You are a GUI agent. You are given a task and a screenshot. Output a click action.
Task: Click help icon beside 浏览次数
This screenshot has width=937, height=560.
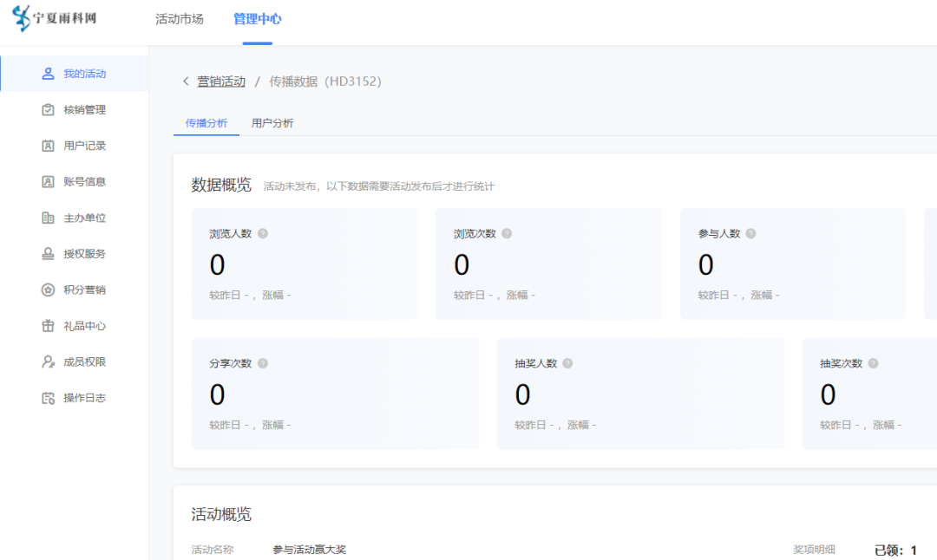click(507, 233)
